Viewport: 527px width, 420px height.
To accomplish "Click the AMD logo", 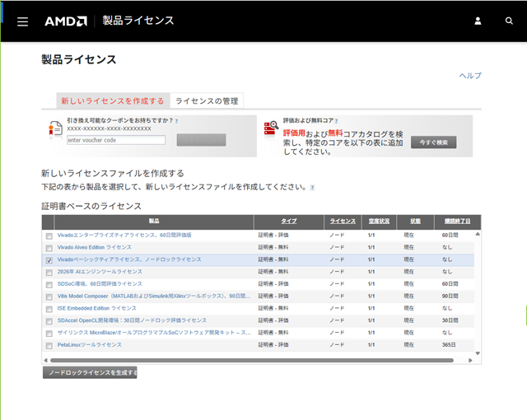I will pyautogui.click(x=66, y=21).
